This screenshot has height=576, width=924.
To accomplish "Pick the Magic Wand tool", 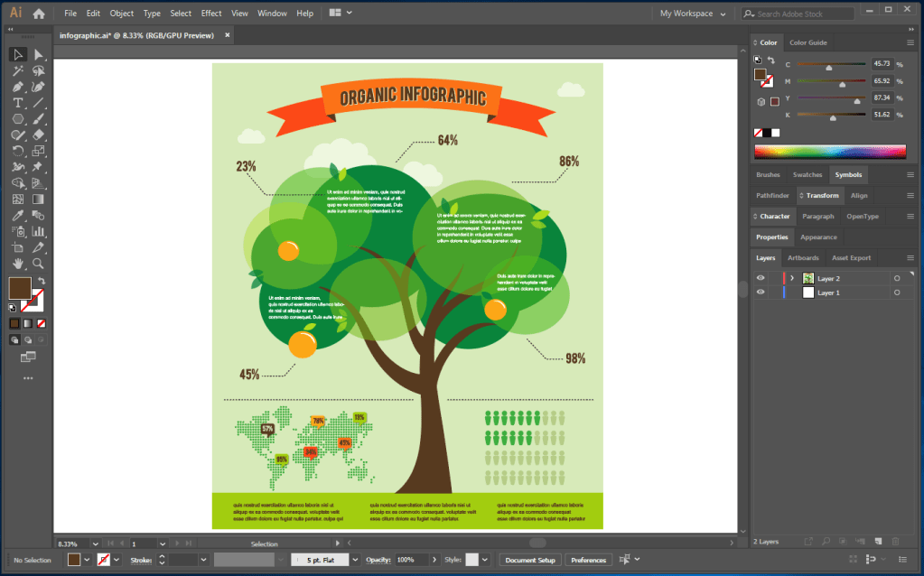I will coord(18,70).
